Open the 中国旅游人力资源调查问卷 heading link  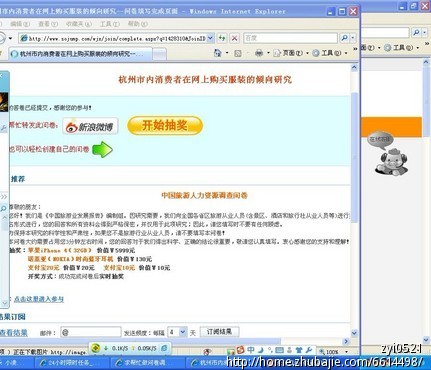[204, 195]
